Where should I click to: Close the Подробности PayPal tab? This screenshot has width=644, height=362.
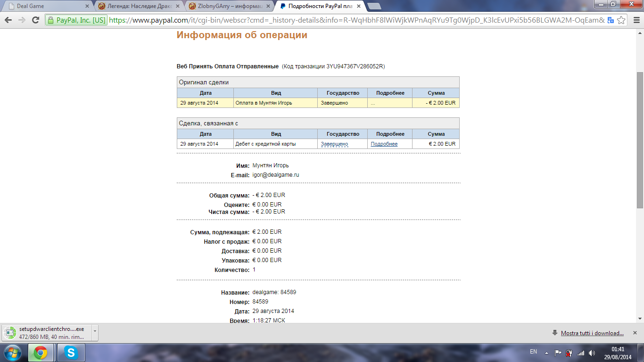[x=358, y=6]
